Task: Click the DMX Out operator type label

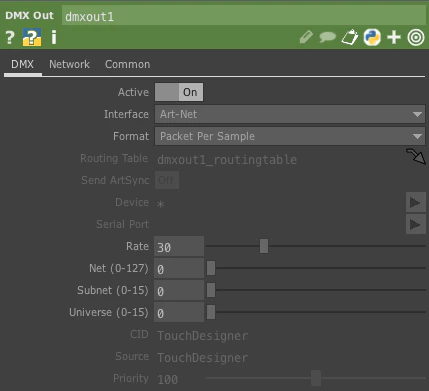Action: pyautogui.click(x=29, y=15)
